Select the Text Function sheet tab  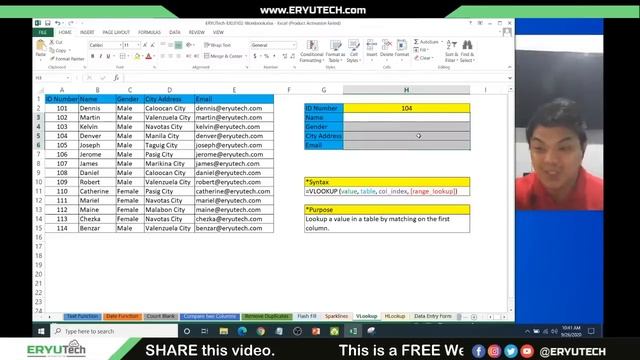[82, 316]
